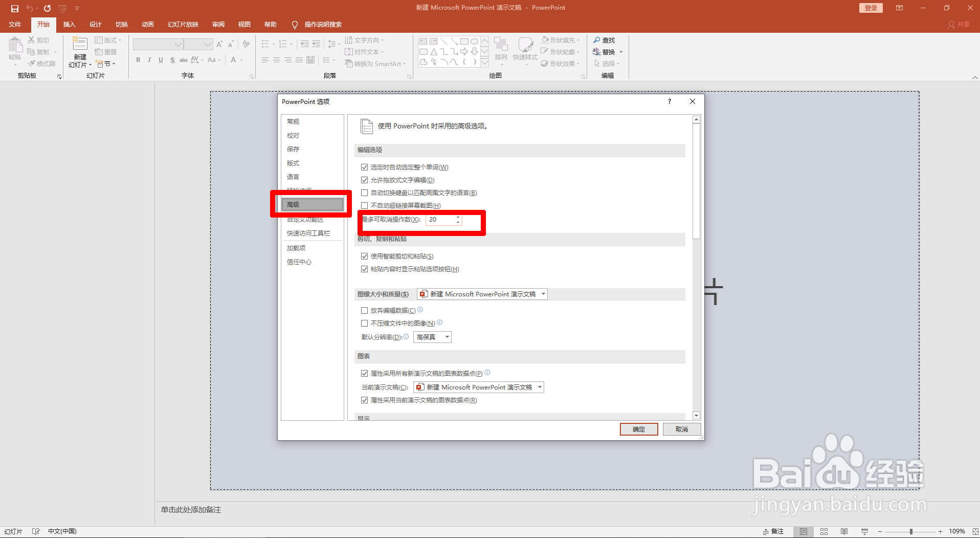Click zoom in plus button in status bar
This screenshot has width=980, height=538.
click(x=941, y=532)
